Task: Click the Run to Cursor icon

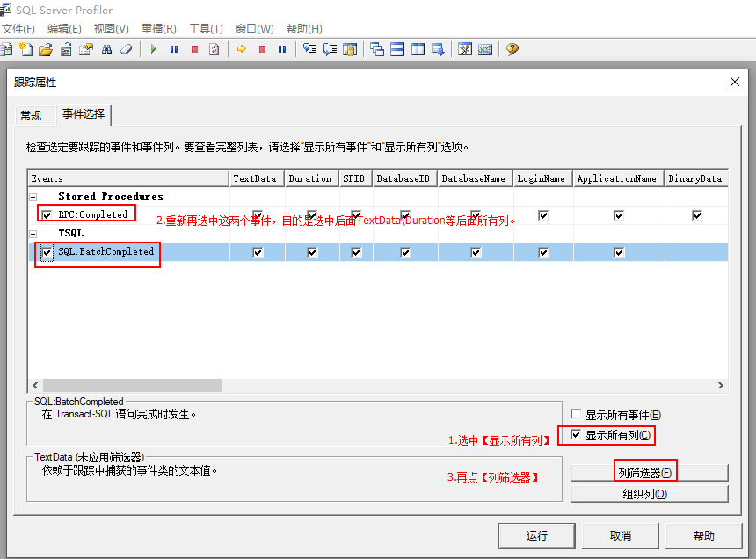Action: [x=330, y=49]
